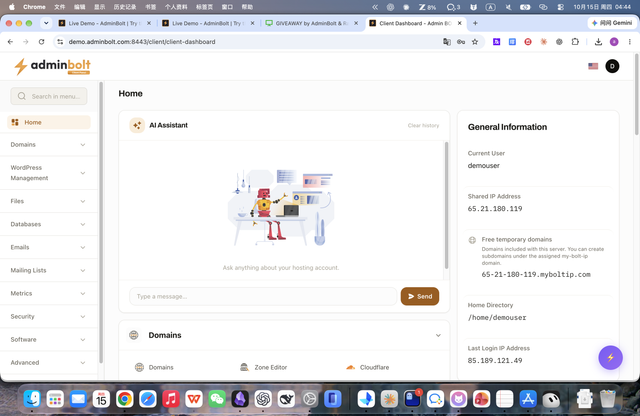Expand the Security sidebar menu

coord(49,316)
